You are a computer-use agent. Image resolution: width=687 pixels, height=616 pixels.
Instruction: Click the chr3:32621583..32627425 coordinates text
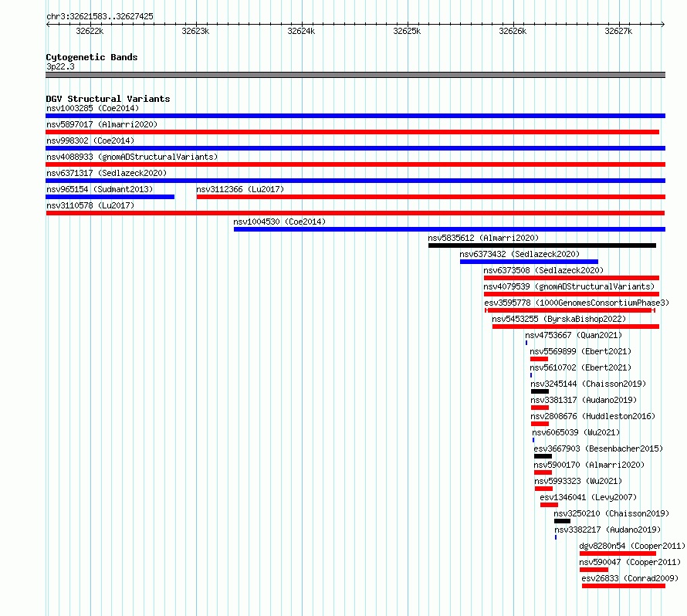[x=100, y=16]
